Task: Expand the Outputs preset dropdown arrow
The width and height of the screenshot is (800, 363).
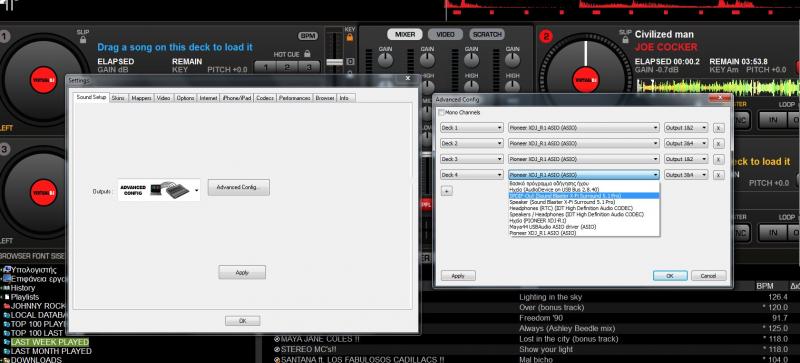Action: coord(196,191)
